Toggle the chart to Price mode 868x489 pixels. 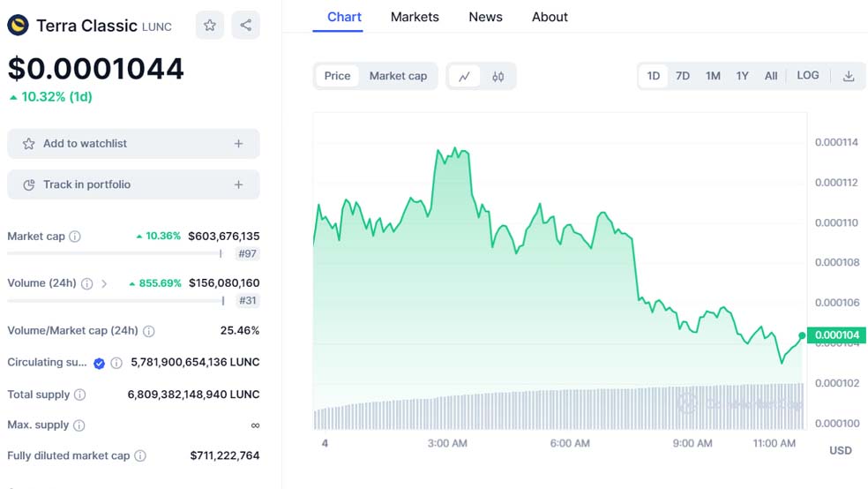(x=337, y=77)
